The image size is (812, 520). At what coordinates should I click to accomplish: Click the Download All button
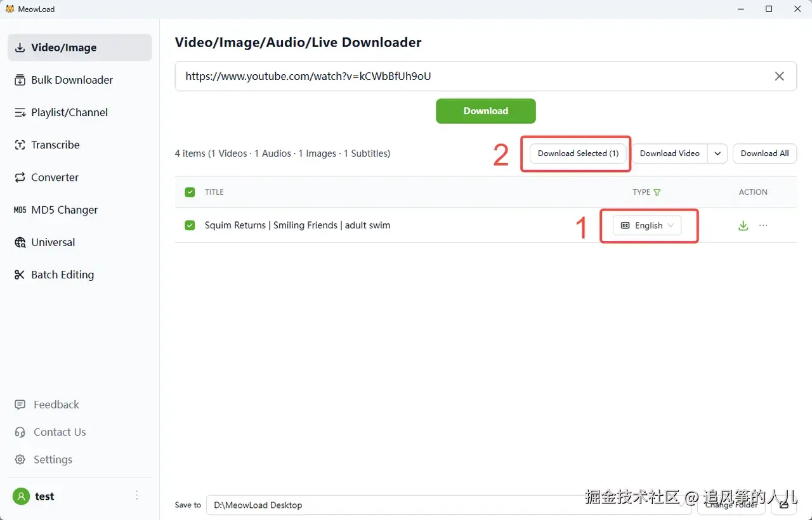pyautogui.click(x=764, y=153)
